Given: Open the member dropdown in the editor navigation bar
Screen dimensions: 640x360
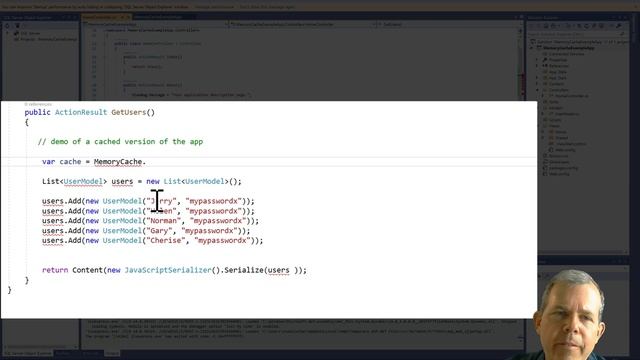Looking at the screenshot, I should (449, 24).
